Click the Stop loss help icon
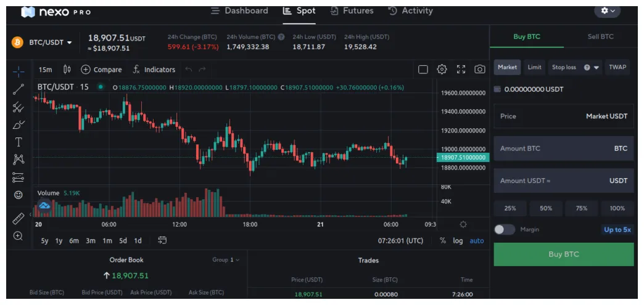The height and width of the screenshot is (305, 644). pos(587,67)
